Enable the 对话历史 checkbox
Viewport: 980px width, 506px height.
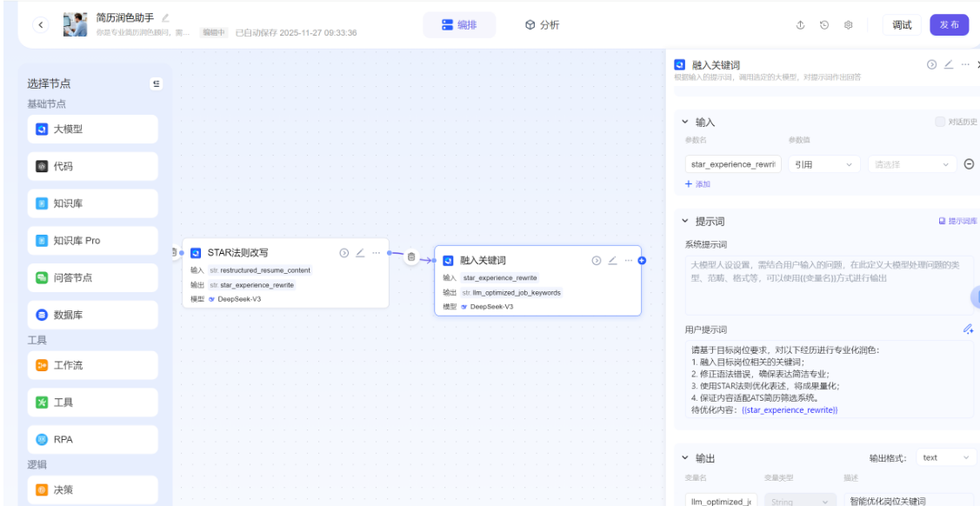[940, 122]
